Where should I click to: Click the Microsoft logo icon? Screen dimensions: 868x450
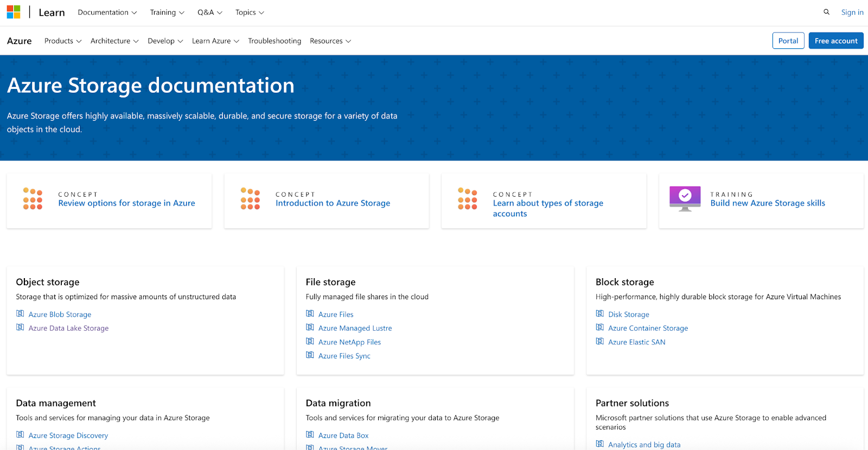[14, 12]
